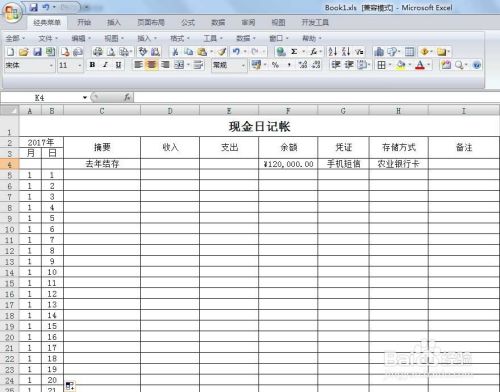The height and width of the screenshot is (392, 500).
Task: Open the 文件 classic menu
Action: pyautogui.click(x=48, y=38)
